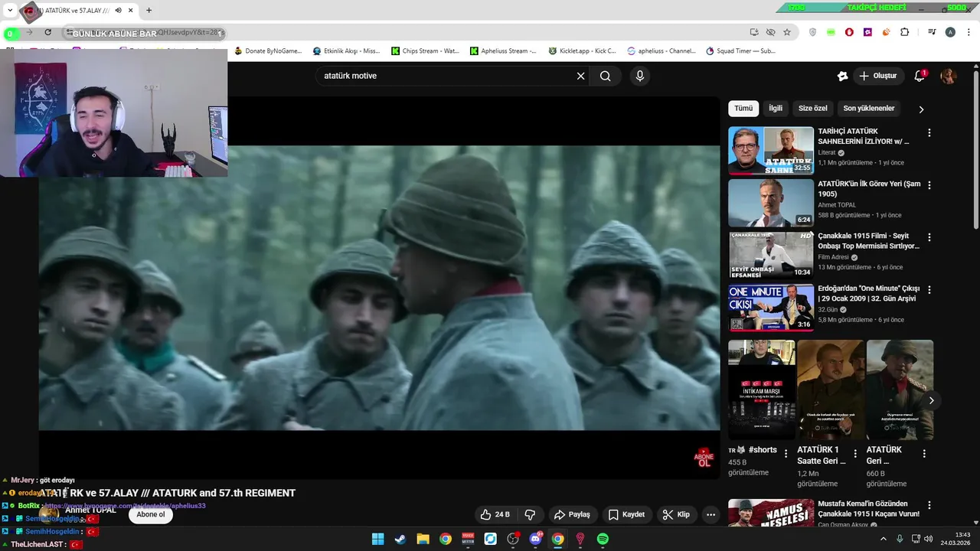Open the Chrome three-dot menu
The width and height of the screenshot is (980, 551).
(968, 32)
